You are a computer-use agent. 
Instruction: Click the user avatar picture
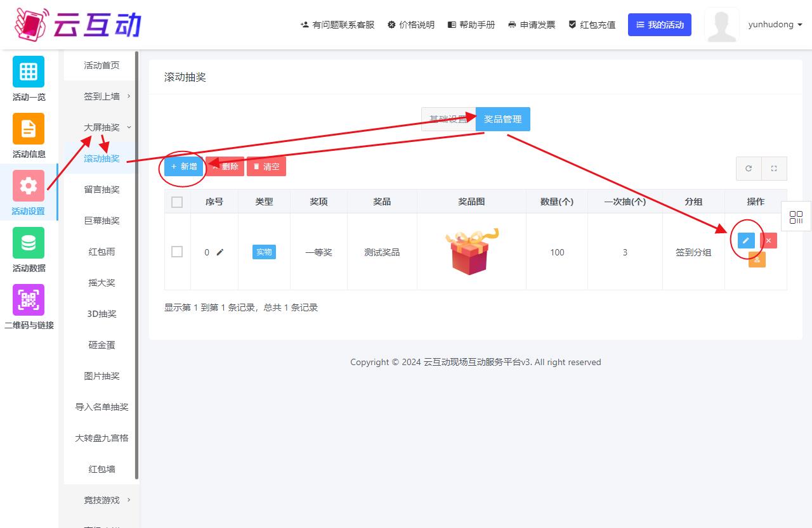coord(722,25)
